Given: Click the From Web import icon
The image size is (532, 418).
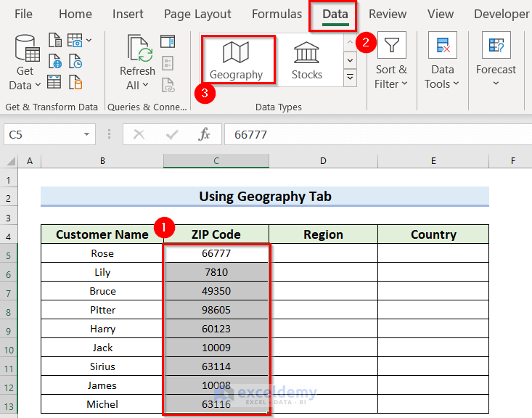Looking at the screenshot, I should coord(55,61).
